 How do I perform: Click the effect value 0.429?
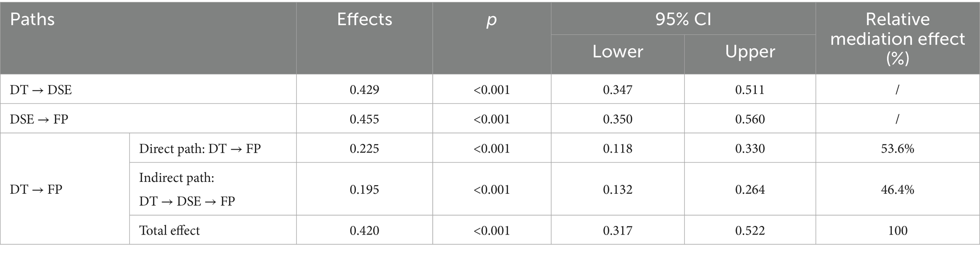364,90
